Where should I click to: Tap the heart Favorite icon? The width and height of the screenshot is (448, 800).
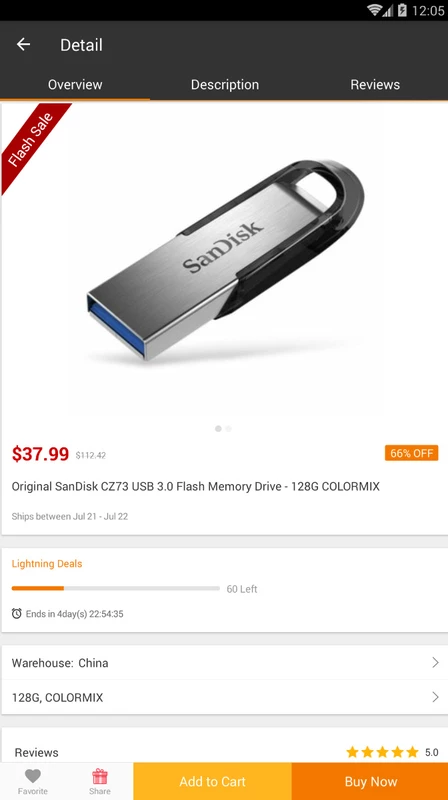tap(33, 776)
